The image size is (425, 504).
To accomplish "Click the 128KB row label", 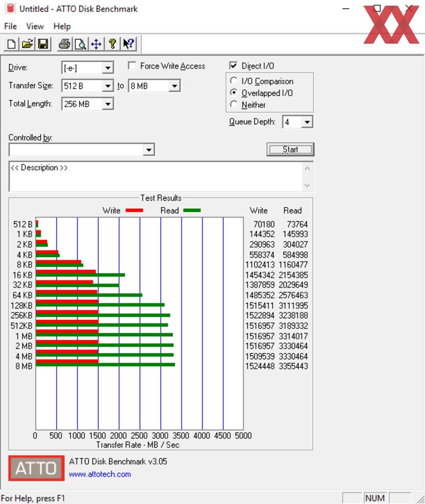I will click(21, 305).
